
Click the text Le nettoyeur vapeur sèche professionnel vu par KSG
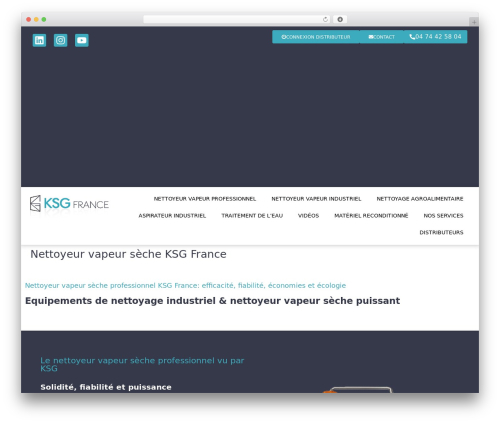click(142, 364)
